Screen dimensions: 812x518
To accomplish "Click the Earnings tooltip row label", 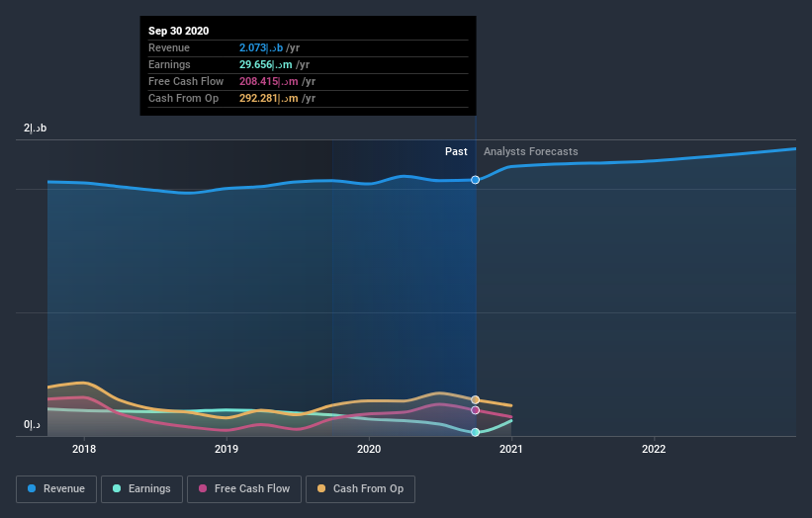I will tap(169, 64).
